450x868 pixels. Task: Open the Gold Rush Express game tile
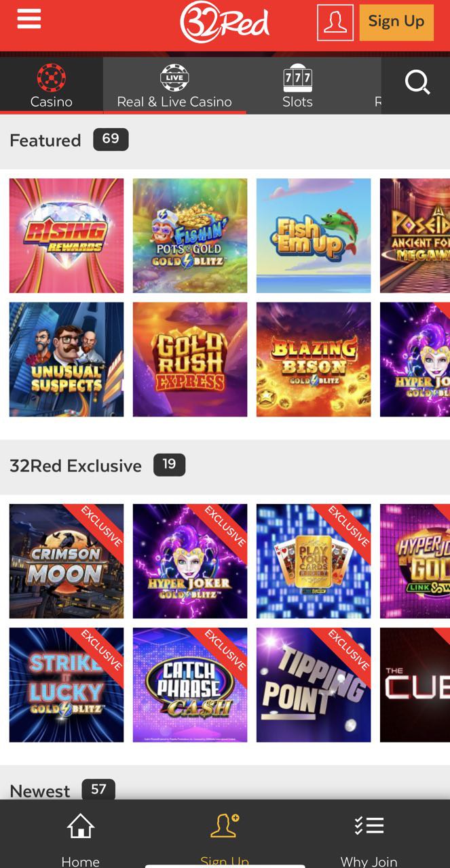click(190, 359)
